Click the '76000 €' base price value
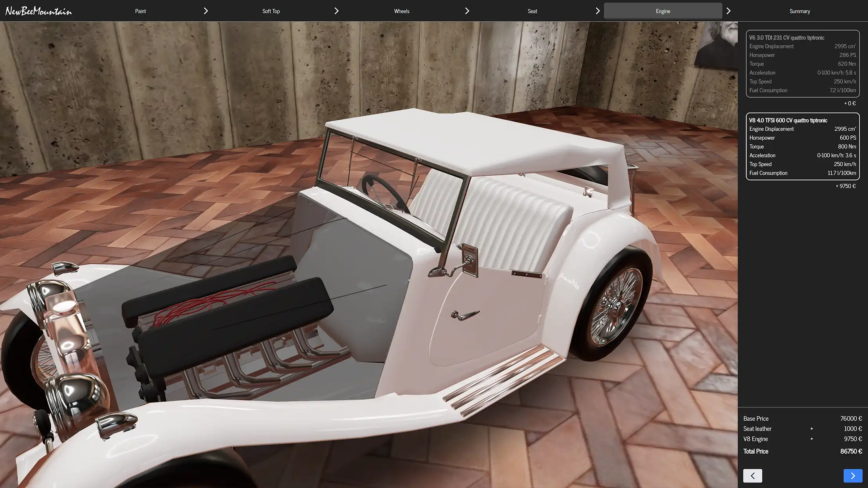 click(x=851, y=418)
